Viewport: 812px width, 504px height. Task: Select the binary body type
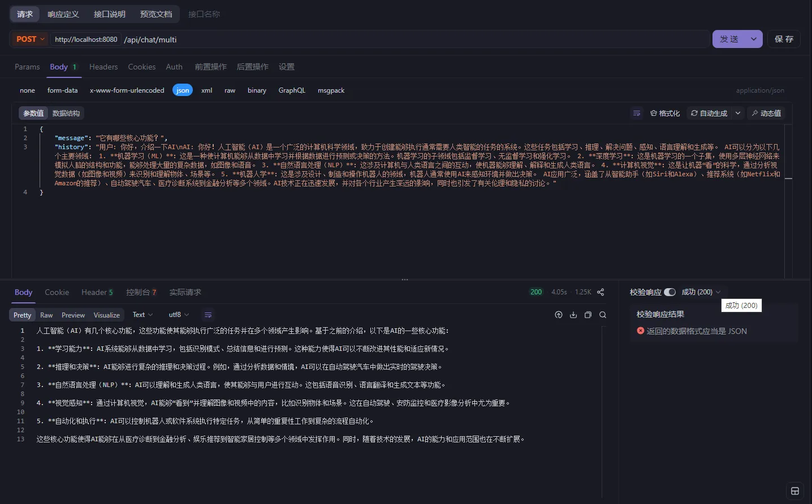pyautogui.click(x=257, y=90)
